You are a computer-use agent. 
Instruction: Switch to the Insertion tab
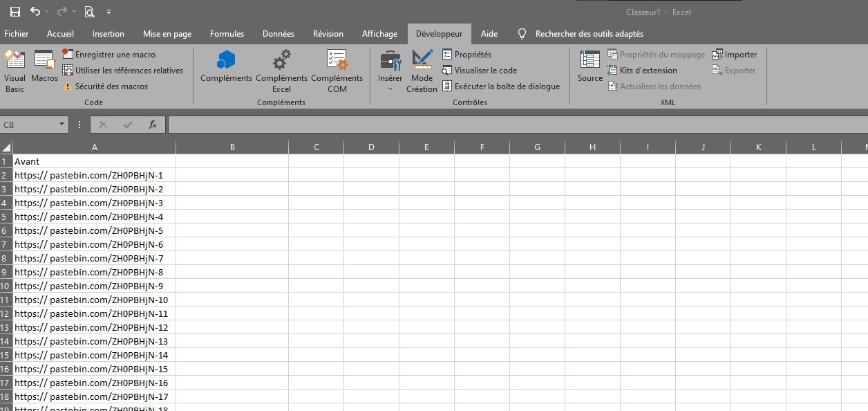pyautogui.click(x=108, y=34)
